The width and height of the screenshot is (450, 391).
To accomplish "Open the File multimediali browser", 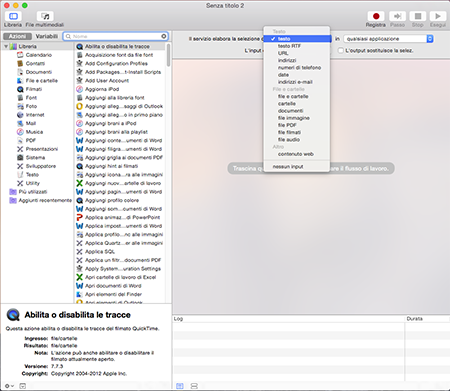I will pyautogui.click(x=45, y=16).
